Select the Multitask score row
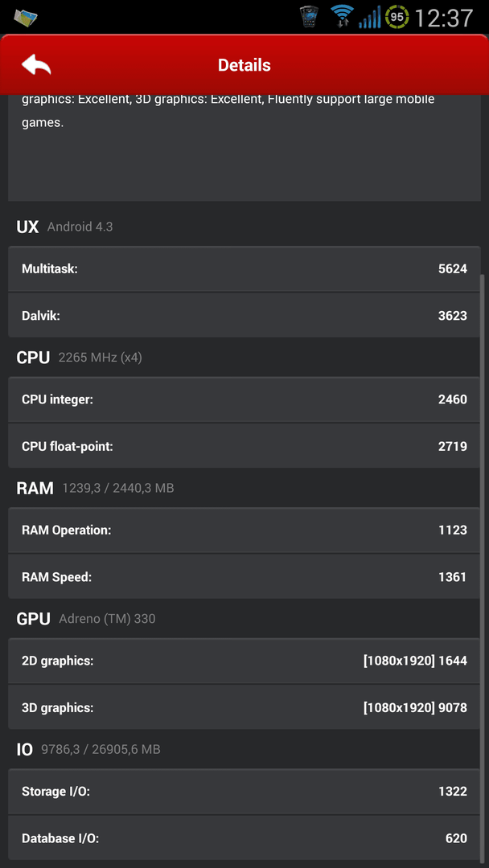The width and height of the screenshot is (489, 868). click(x=244, y=269)
